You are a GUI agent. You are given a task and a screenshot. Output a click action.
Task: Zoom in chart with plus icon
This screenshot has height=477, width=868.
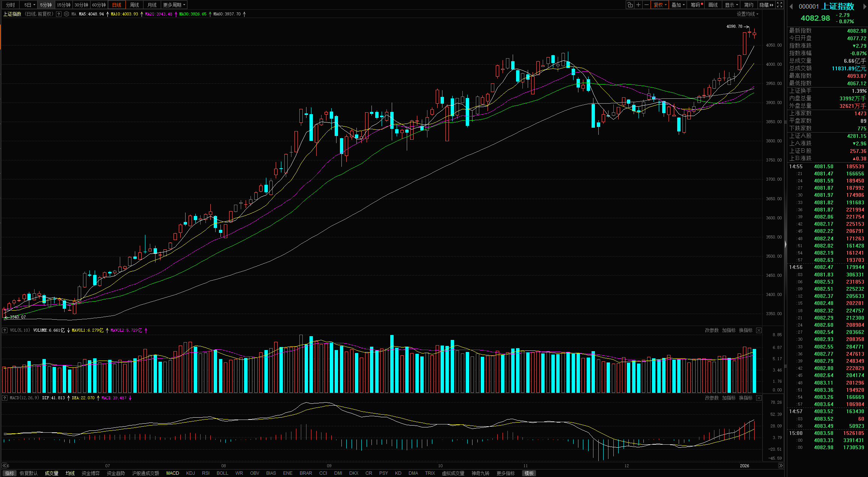pyautogui.click(x=638, y=5)
